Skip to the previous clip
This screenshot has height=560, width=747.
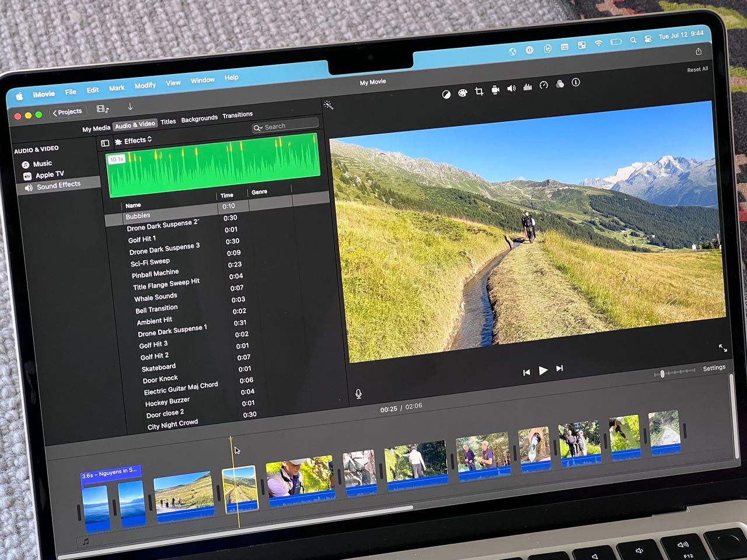pyautogui.click(x=526, y=372)
